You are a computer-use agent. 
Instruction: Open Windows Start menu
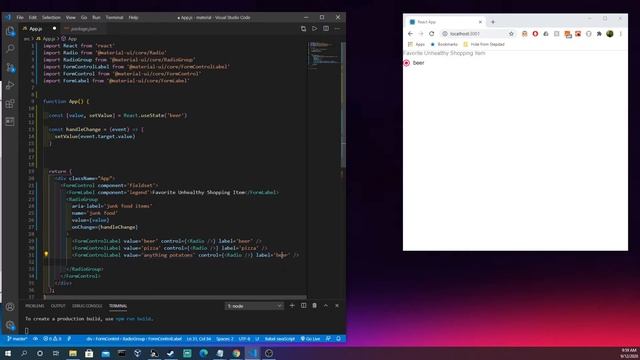pyautogui.click(x=8, y=353)
